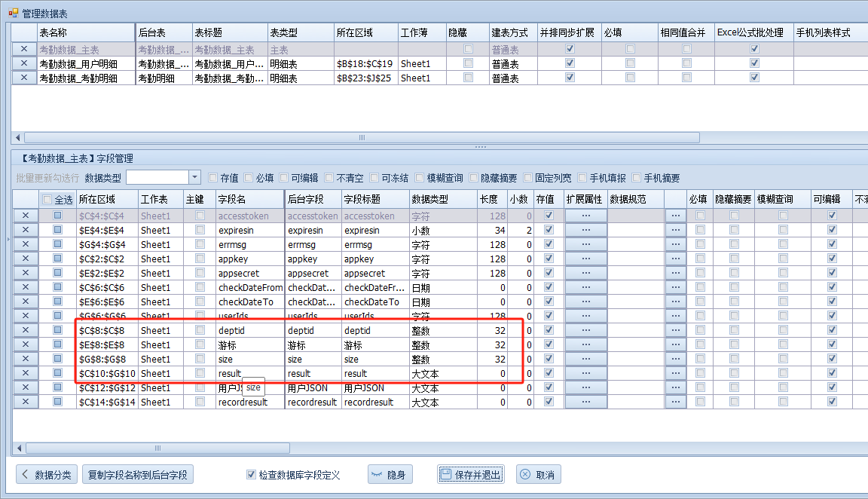Screen dimensions: 868x499
Task: Open 数据规范 ellipsis for expiresin row
Action: 675,230
